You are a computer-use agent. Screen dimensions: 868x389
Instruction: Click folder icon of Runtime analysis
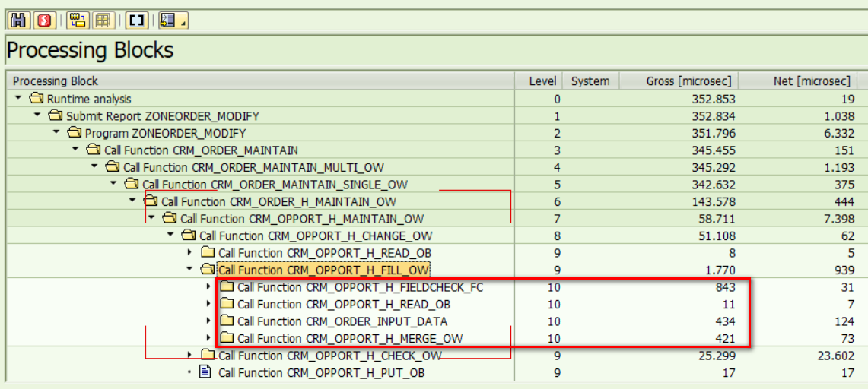pos(37,100)
